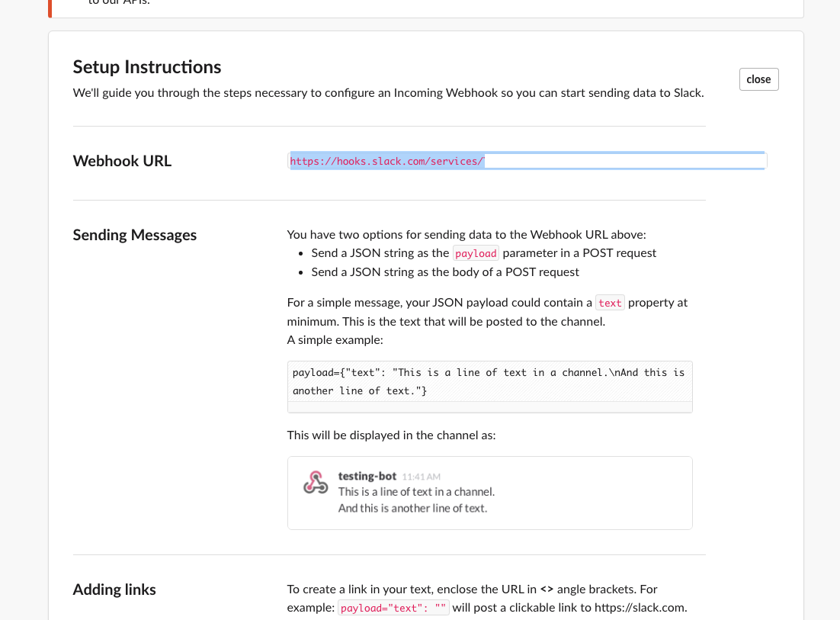
Task: Click the testing-bot webhook avatar icon
Action: pos(316,482)
